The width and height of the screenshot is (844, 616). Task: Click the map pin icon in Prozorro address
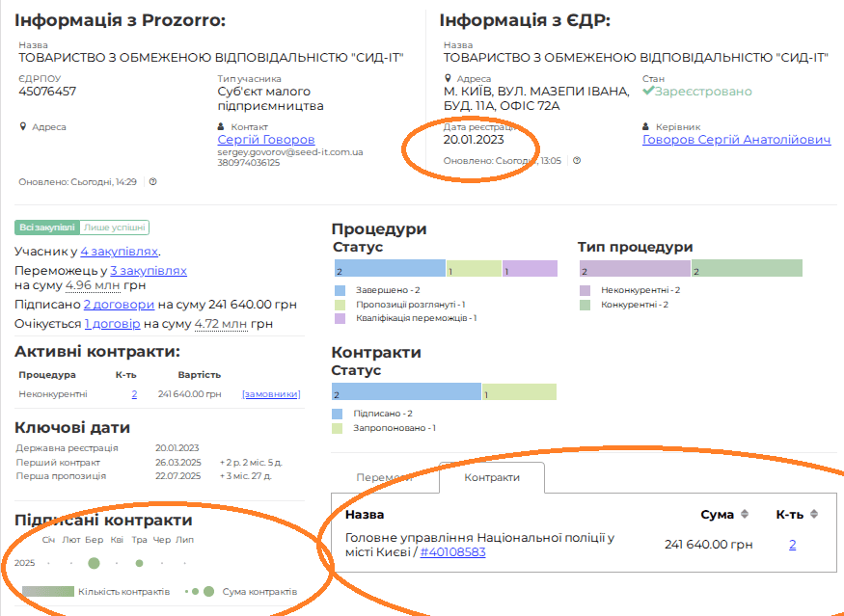(x=23, y=126)
